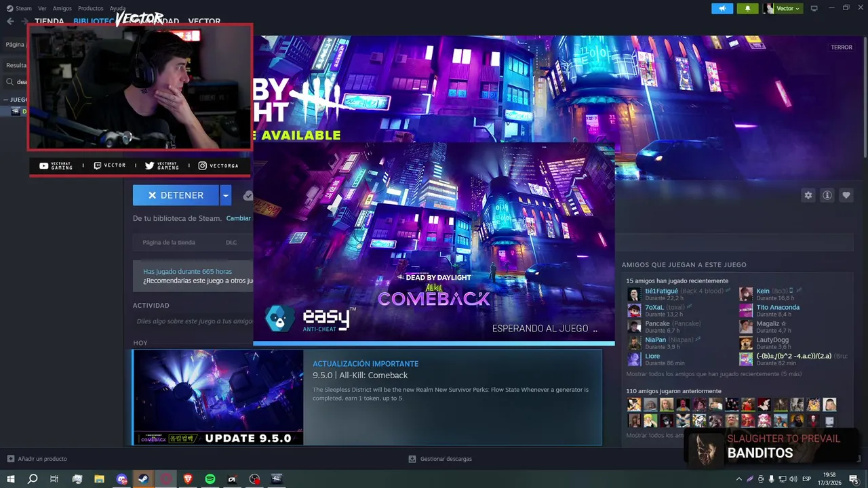
Task: Open Task View on the taskbar
Action: pyautogui.click(x=54, y=479)
